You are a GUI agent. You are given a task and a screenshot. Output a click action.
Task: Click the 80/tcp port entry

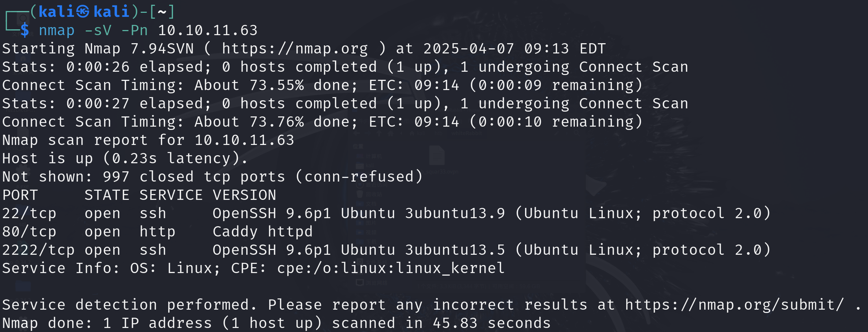click(x=29, y=232)
